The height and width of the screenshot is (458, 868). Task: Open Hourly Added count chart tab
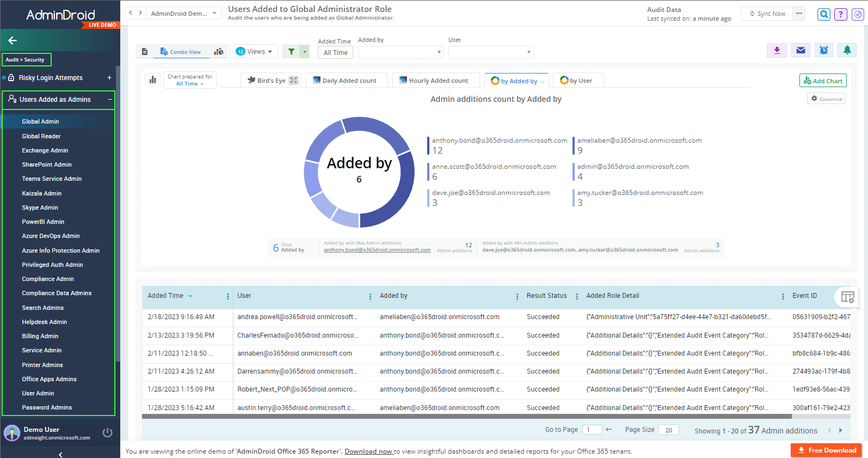[436, 80]
